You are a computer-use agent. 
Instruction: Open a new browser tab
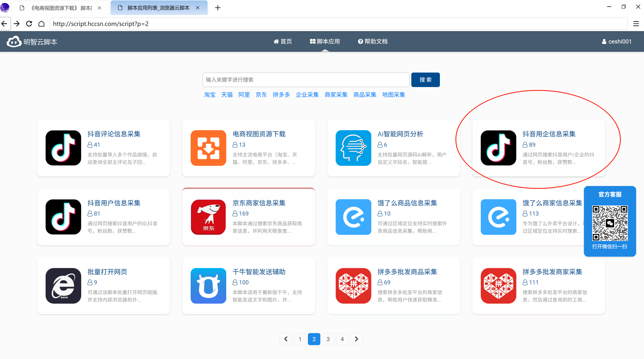tap(218, 8)
